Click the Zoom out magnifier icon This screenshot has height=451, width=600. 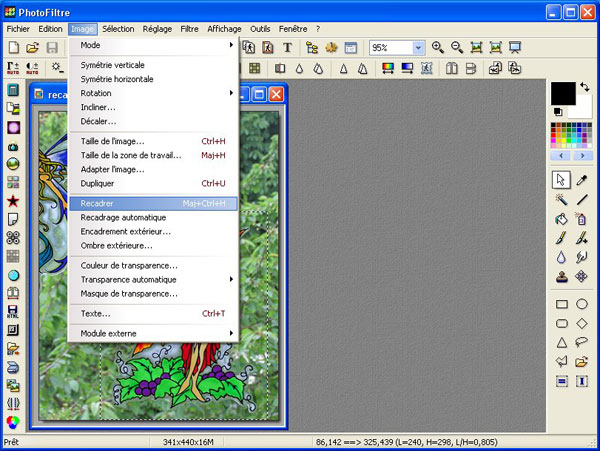click(x=457, y=47)
